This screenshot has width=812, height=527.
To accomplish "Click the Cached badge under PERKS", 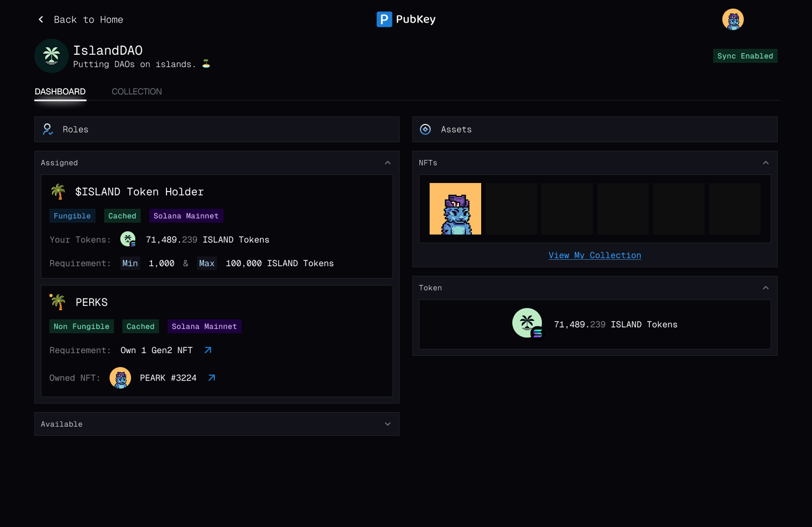I will [x=141, y=326].
